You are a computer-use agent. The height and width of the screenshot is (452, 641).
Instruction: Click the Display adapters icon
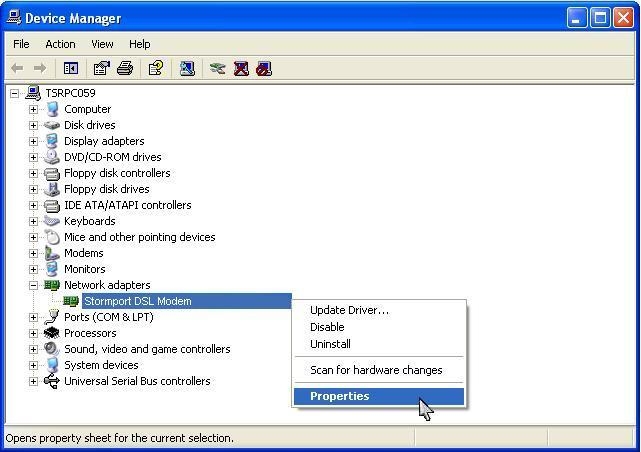coord(52,141)
